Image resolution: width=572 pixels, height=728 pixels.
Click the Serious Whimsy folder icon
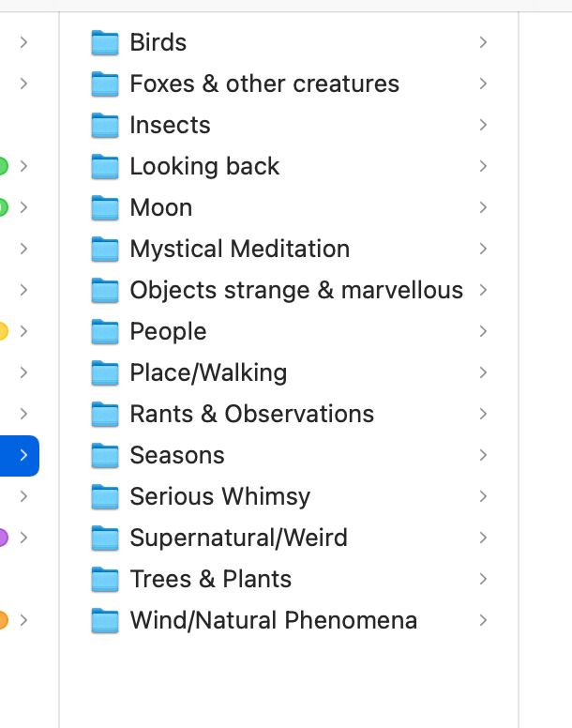[x=105, y=496]
